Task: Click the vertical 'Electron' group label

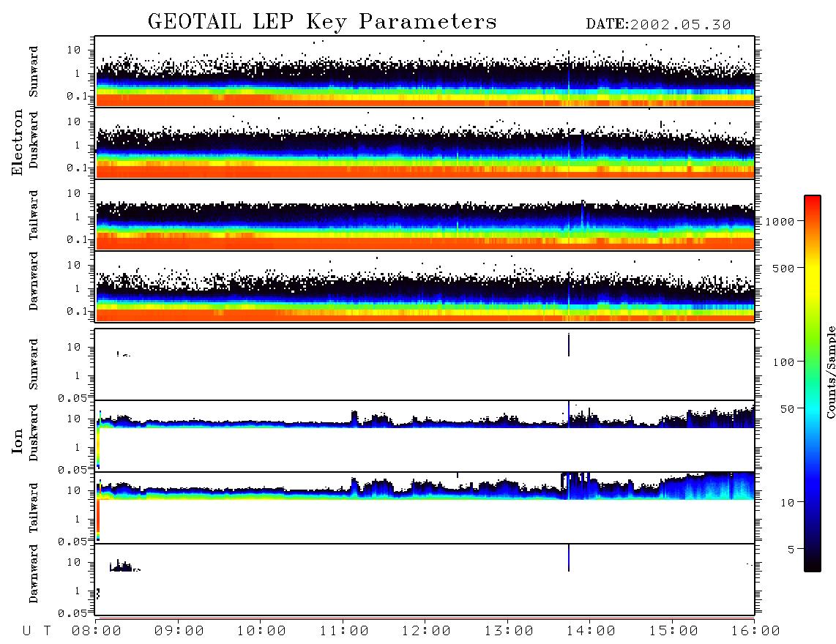Action: (x=18, y=142)
